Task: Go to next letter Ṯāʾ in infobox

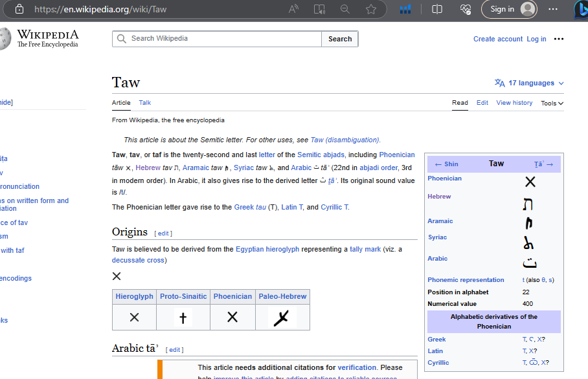Action: [x=543, y=164]
